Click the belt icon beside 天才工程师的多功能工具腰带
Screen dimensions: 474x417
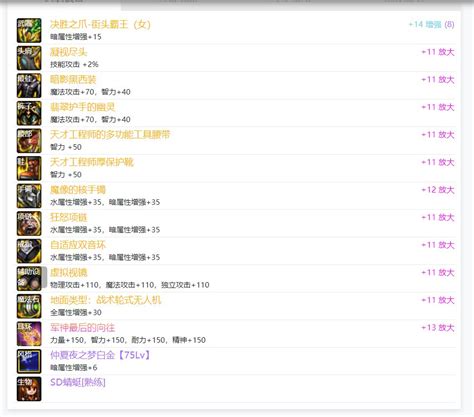[29, 141]
